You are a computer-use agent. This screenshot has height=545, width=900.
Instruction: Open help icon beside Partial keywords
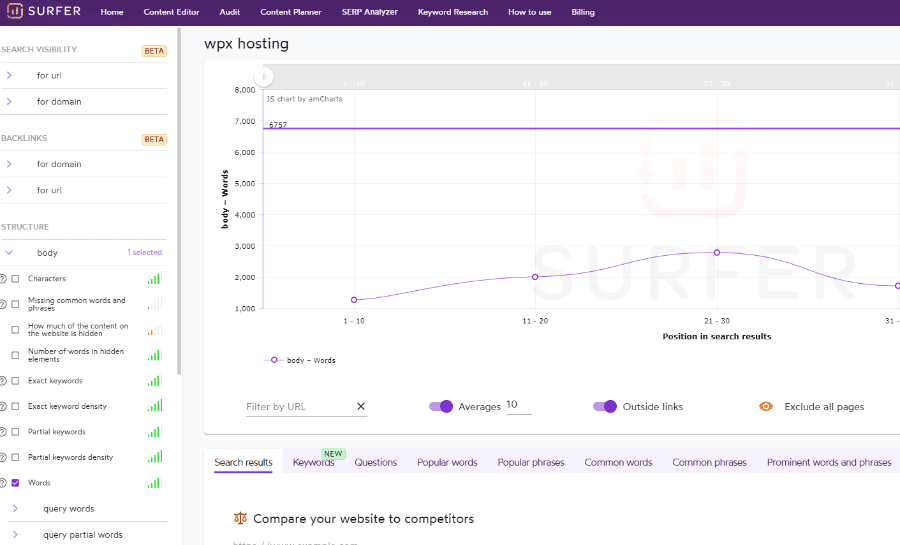[2, 432]
